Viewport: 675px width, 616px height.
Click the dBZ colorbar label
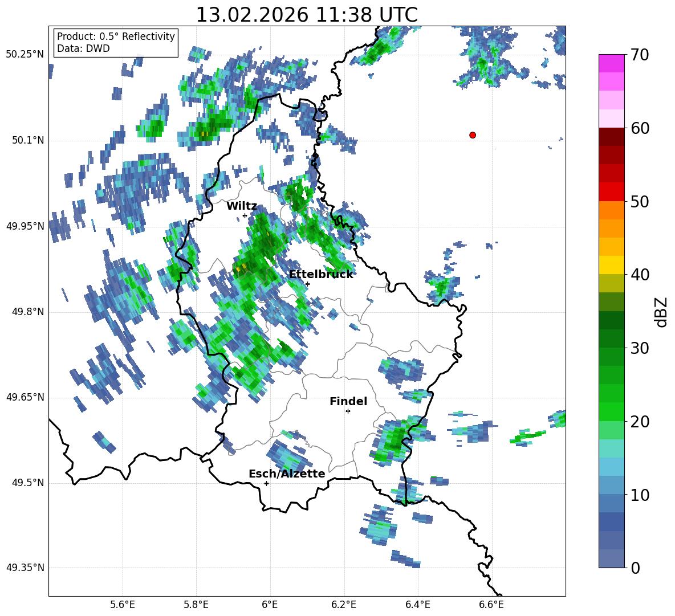tap(661, 312)
